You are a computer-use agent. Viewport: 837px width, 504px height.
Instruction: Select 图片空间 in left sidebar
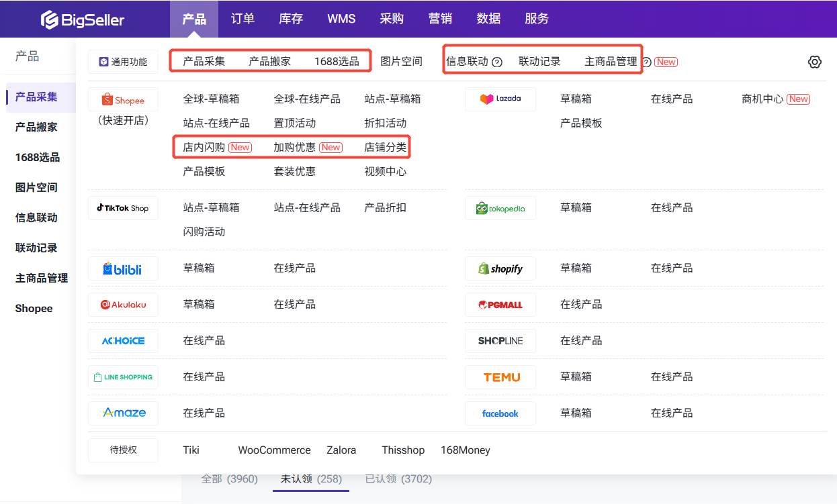tap(36, 187)
